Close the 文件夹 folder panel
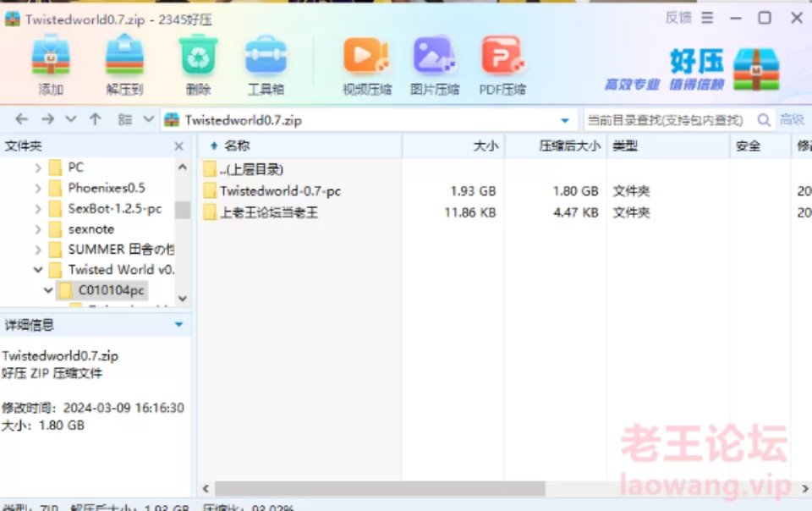The width and height of the screenshot is (812, 511). [x=178, y=146]
